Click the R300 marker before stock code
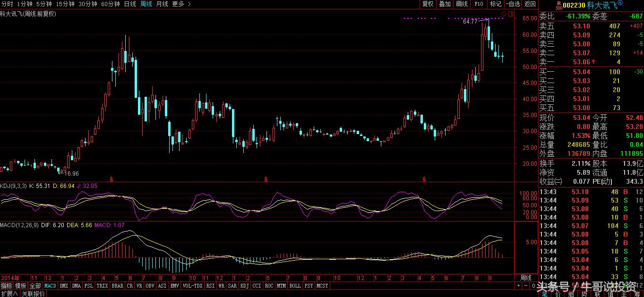644x297 pixels. [559, 5]
